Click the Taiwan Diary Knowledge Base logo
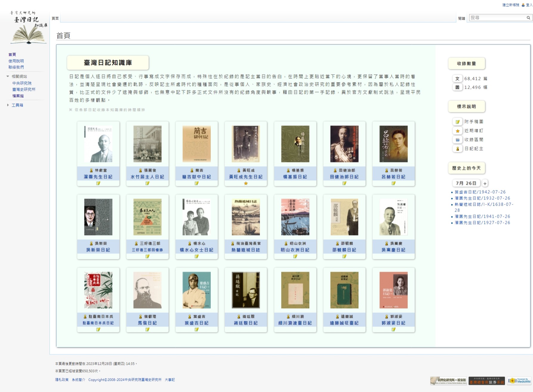 pos(28,28)
